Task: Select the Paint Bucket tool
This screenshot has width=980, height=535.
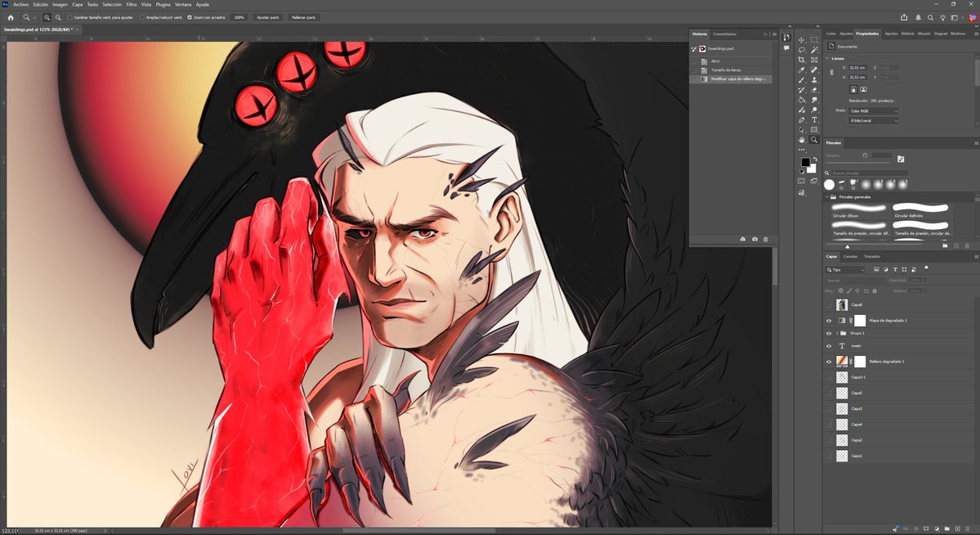Action: [801, 100]
